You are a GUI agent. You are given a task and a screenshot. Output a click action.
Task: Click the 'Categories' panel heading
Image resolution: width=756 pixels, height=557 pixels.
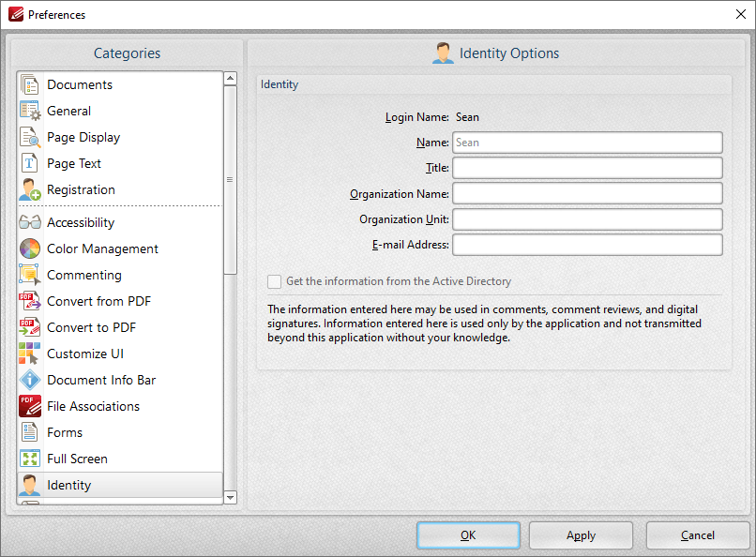click(x=127, y=53)
